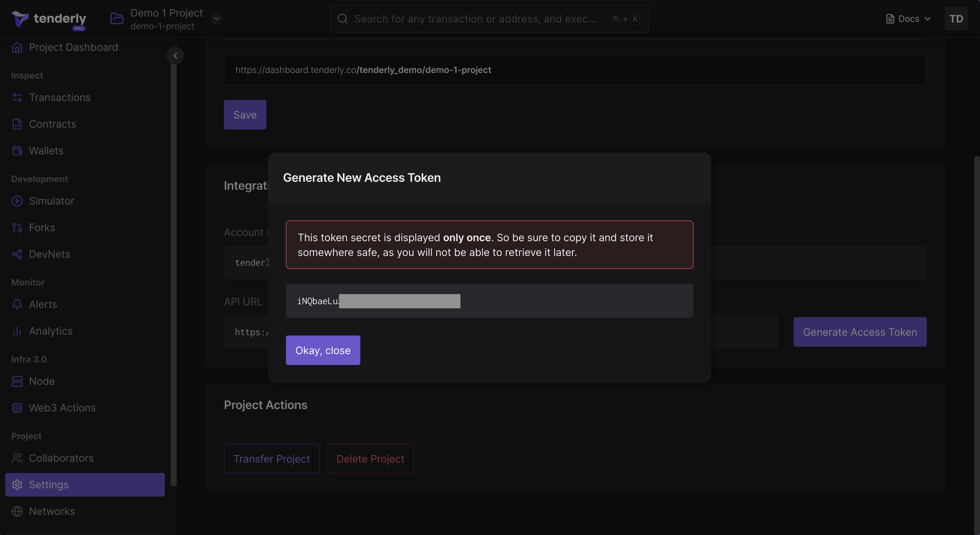Click the Web3 Actions chip icon
The image size is (980, 535).
(x=17, y=408)
